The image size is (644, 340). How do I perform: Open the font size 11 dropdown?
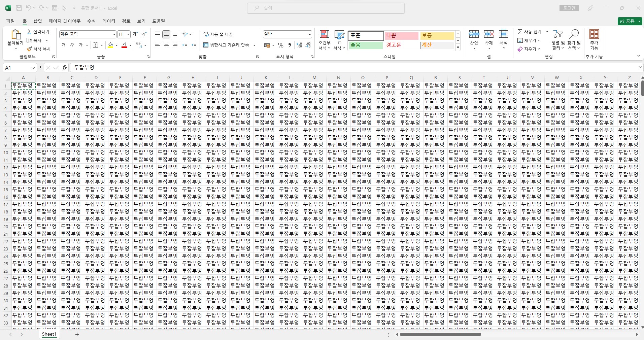pos(128,34)
